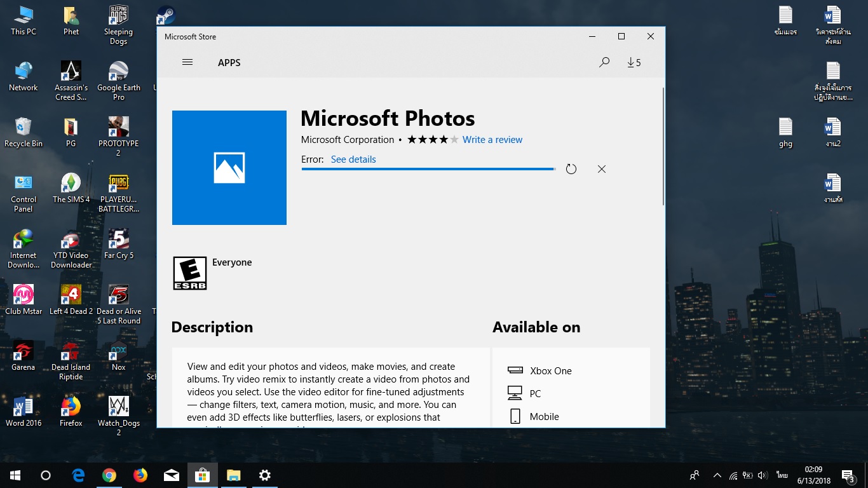Select the Dead or Alive 5 Last Round shortcut
868x488 pixels.
click(x=119, y=305)
